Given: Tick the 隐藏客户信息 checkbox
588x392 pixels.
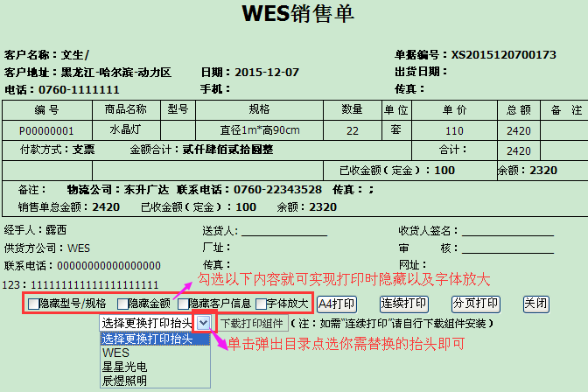Looking at the screenshot, I should [x=184, y=304].
